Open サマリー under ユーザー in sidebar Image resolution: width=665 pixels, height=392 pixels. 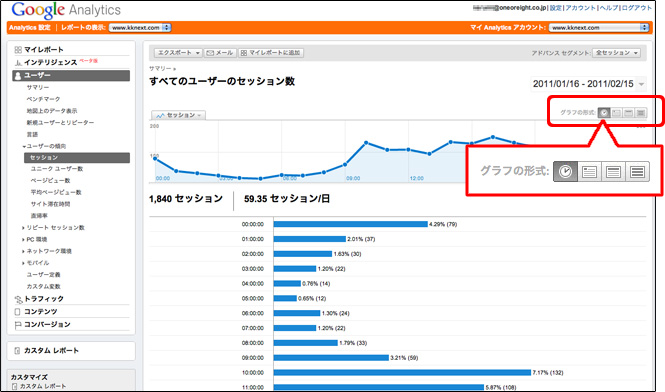38,87
